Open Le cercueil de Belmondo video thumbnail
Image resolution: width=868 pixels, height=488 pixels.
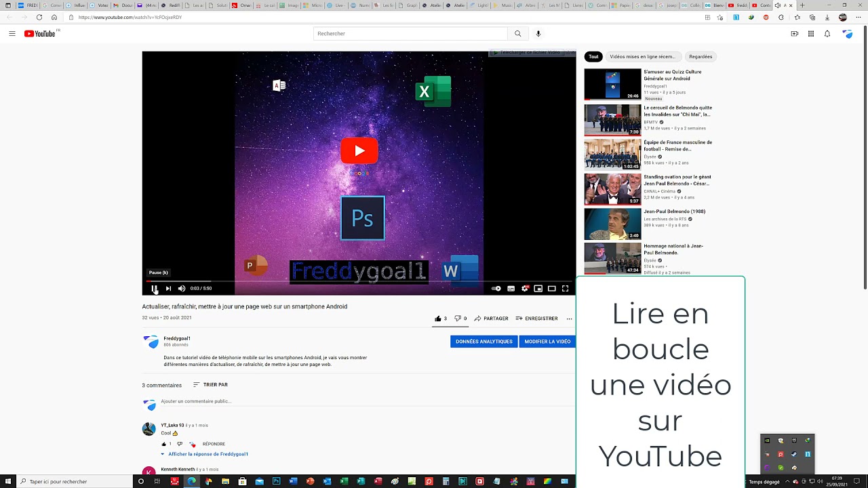tap(612, 120)
